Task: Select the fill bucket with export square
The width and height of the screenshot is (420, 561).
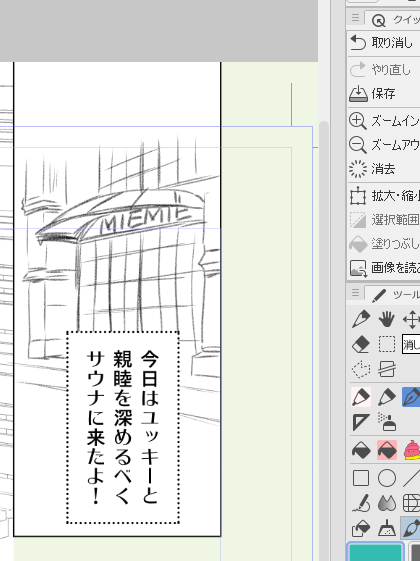Action: pyautogui.click(x=361, y=529)
